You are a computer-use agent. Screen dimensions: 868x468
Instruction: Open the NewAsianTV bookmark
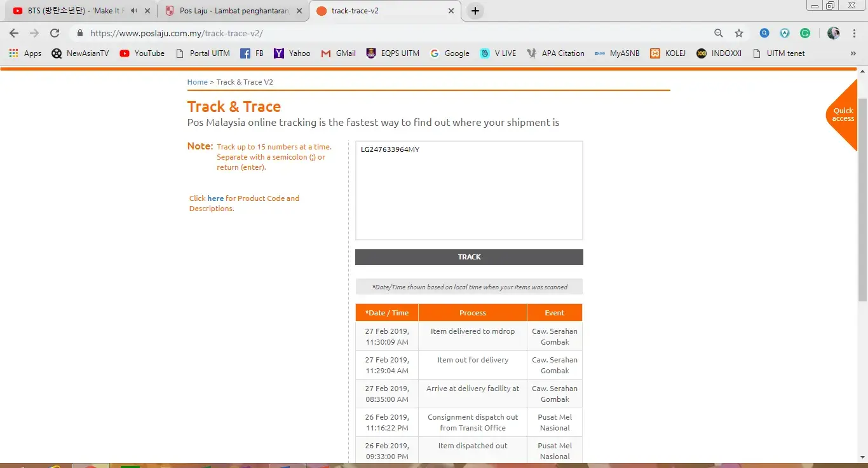(x=81, y=53)
